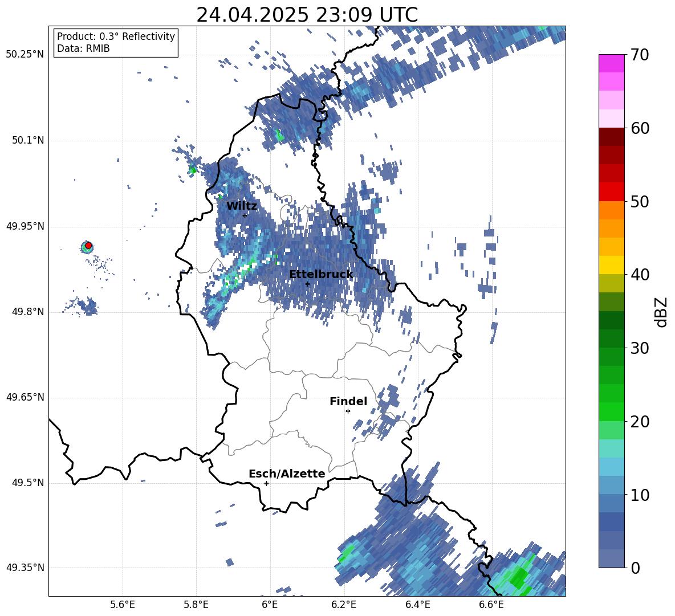
Task: Click the 30 tick on the colorbar
Action: pyautogui.click(x=639, y=348)
